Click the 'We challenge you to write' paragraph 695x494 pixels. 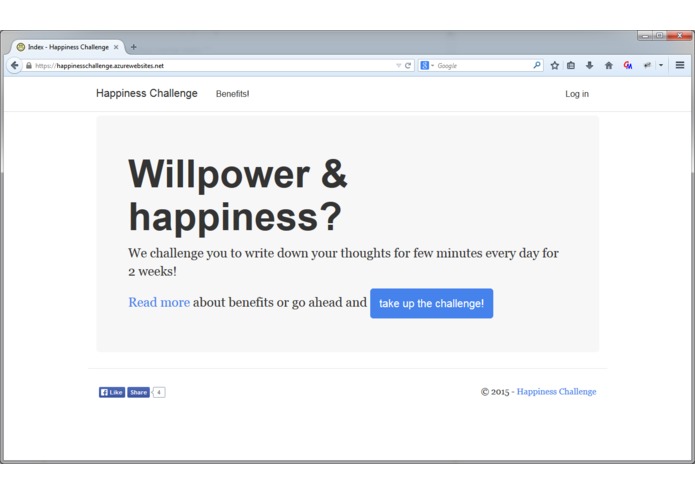point(344,262)
